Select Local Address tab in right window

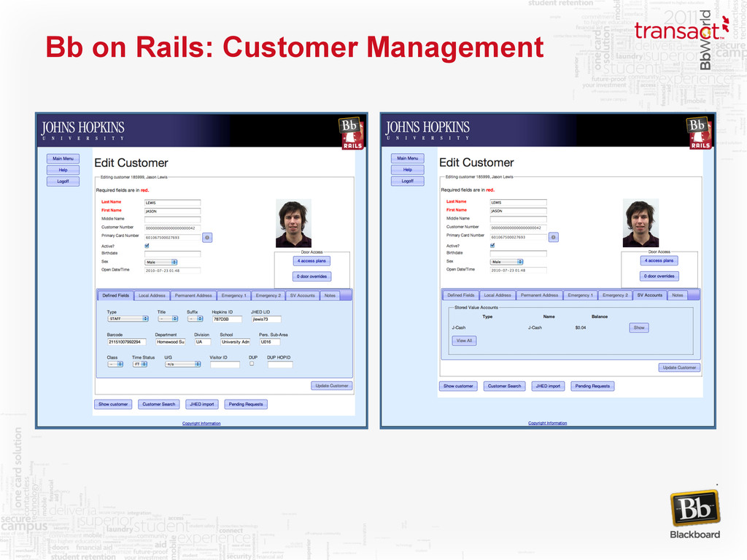(498, 295)
